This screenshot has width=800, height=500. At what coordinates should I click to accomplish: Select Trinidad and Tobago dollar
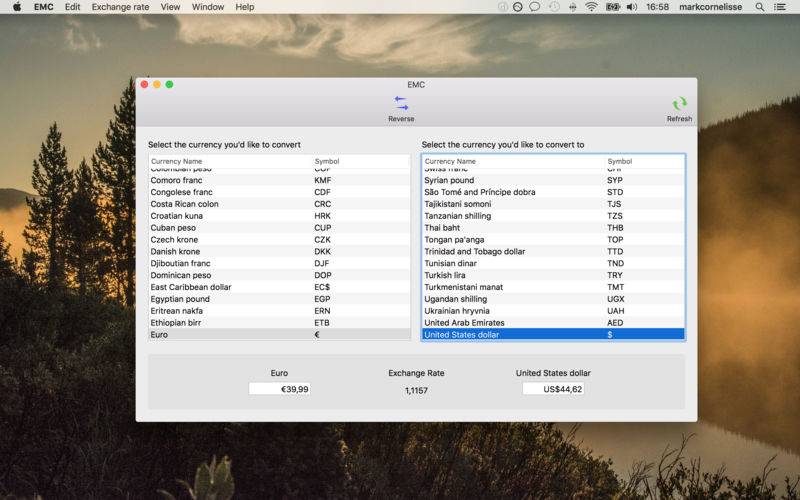553,251
